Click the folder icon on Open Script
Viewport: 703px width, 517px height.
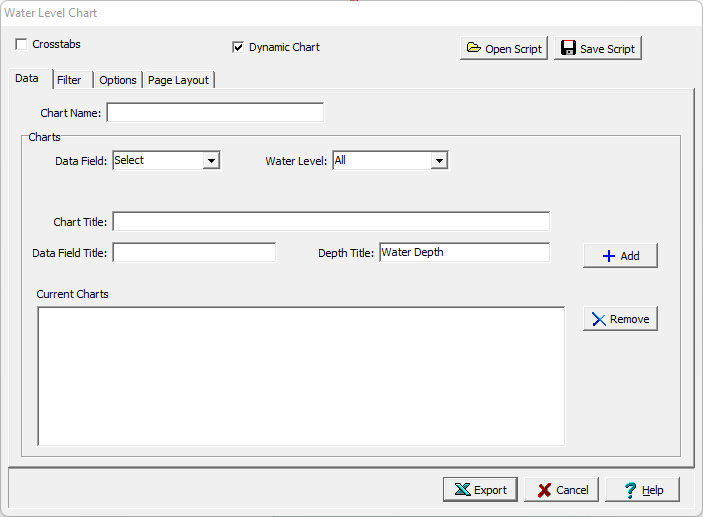tap(473, 49)
